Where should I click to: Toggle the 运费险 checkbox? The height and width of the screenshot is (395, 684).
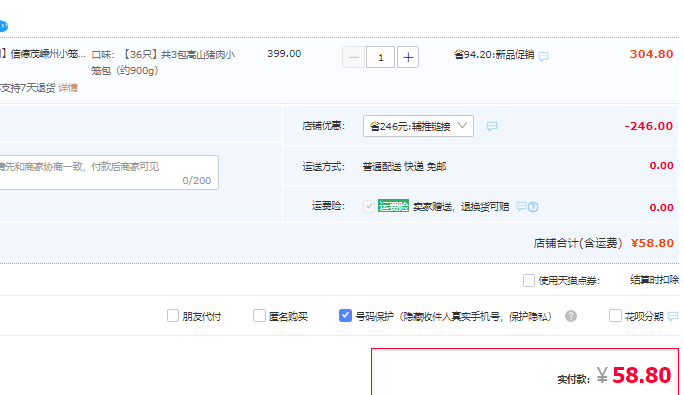(x=369, y=206)
